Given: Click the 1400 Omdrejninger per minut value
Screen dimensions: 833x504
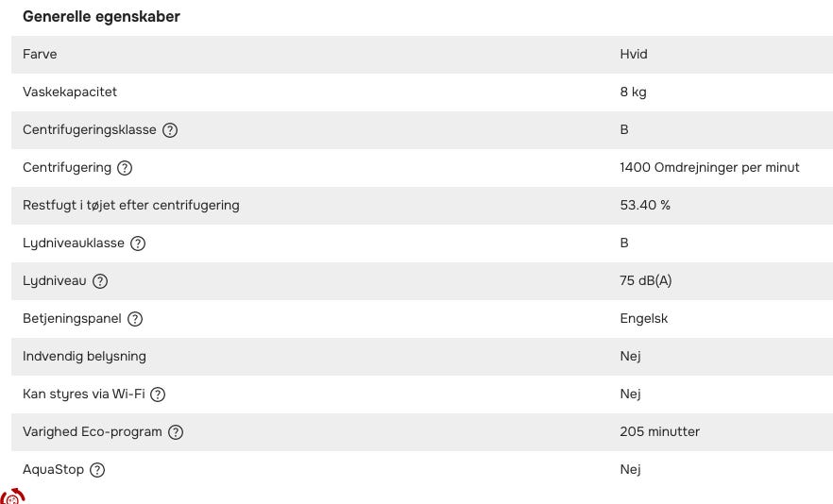Looking at the screenshot, I should [709, 168].
